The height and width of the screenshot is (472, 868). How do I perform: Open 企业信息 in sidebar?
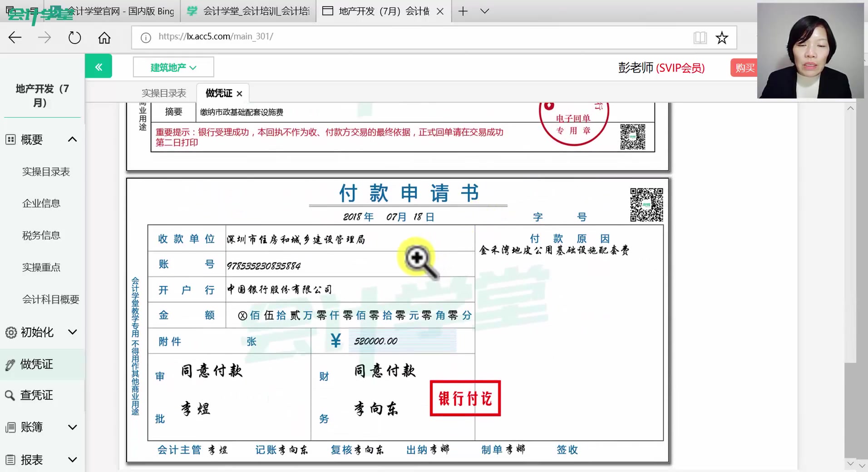[41, 203]
